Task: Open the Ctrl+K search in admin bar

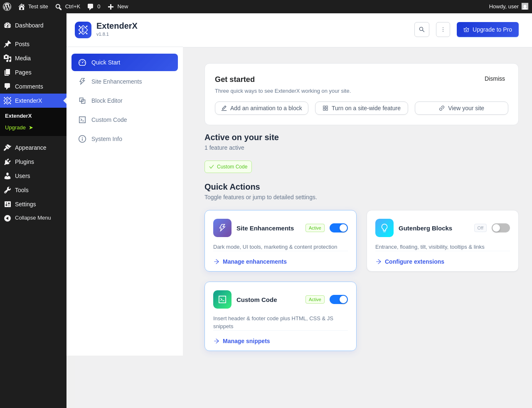Action: coord(68,7)
